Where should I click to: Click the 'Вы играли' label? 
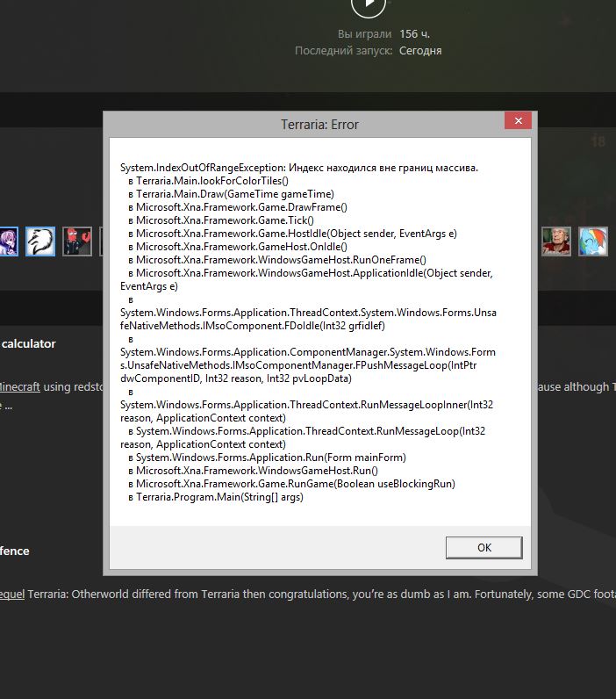[364, 34]
